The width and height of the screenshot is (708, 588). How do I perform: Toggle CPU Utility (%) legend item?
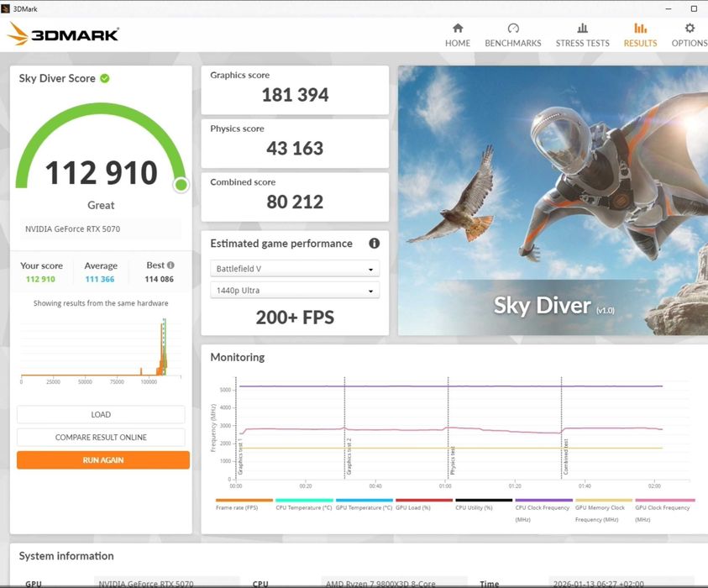[x=484, y=504]
